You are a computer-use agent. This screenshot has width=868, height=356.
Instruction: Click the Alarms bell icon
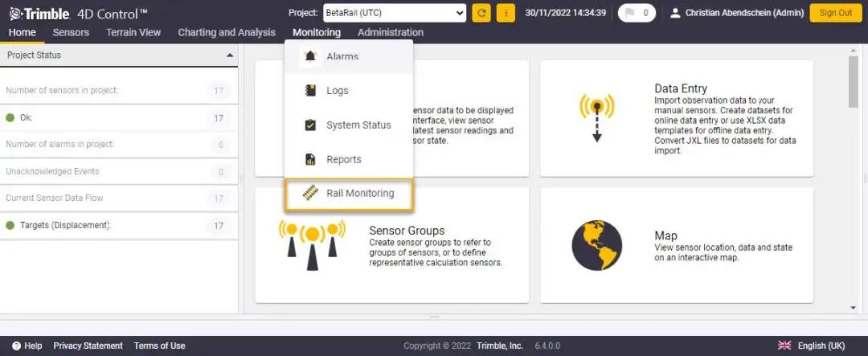[x=310, y=56]
